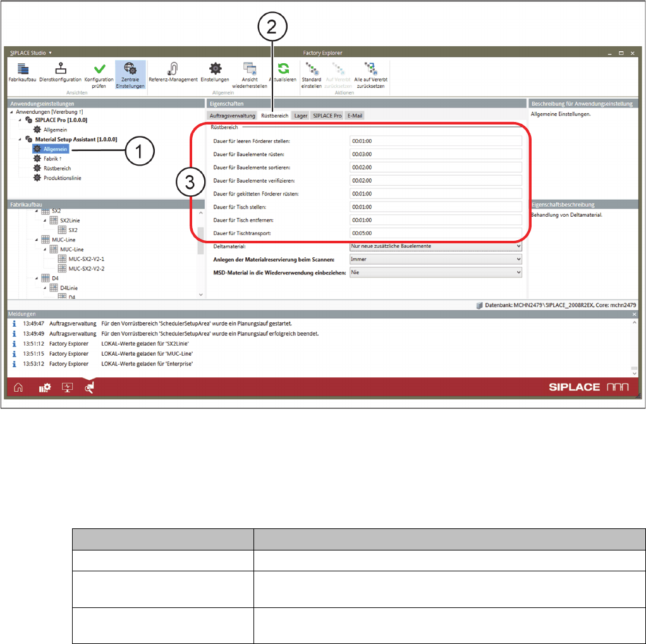The height and width of the screenshot is (644, 646).
Task: Collapse the SX2Linie tree node
Action: (x=45, y=221)
